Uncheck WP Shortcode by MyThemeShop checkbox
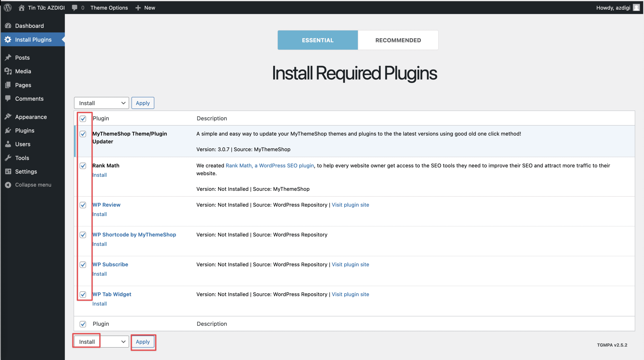The height and width of the screenshot is (360, 644). click(83, 235)
